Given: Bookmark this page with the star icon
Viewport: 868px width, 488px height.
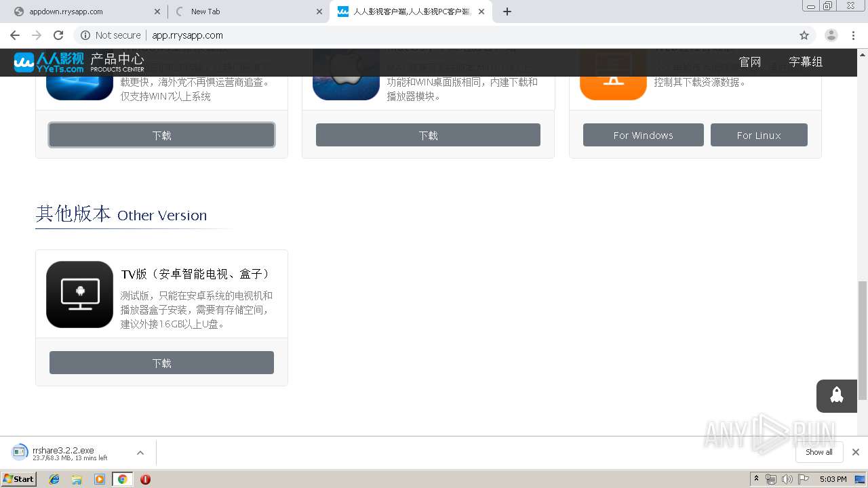Looking at the screenshot, I should (x=804, y=35).
